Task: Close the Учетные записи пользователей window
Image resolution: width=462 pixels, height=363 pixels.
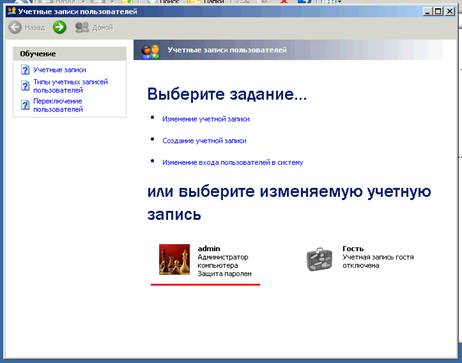Action: click(x=450, y=11)
